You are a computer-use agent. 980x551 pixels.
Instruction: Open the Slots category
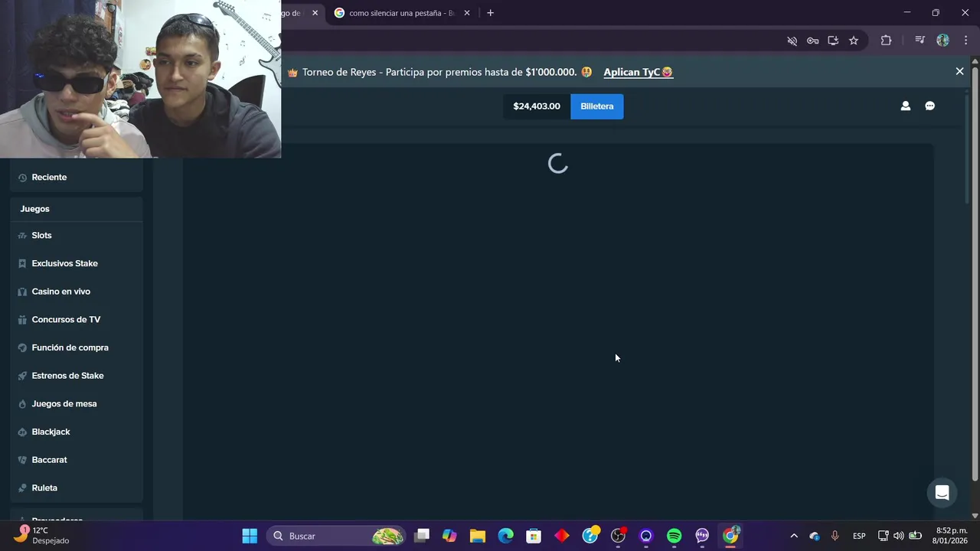click(77, 235)
